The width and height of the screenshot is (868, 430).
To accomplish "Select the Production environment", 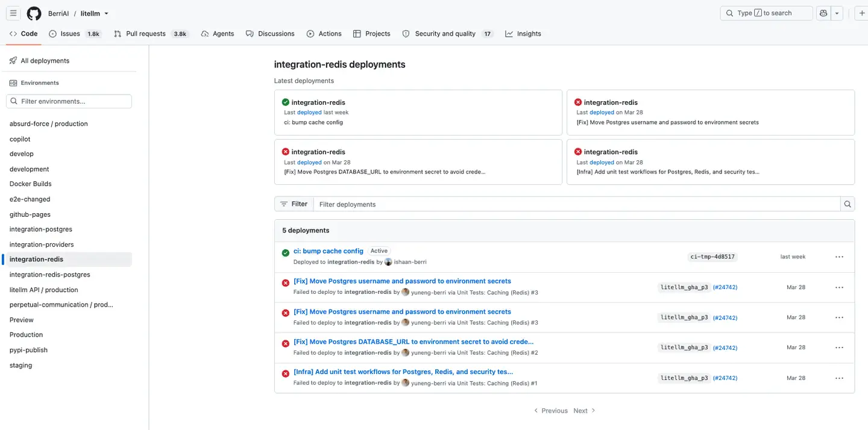I will (x=27, y=335).
